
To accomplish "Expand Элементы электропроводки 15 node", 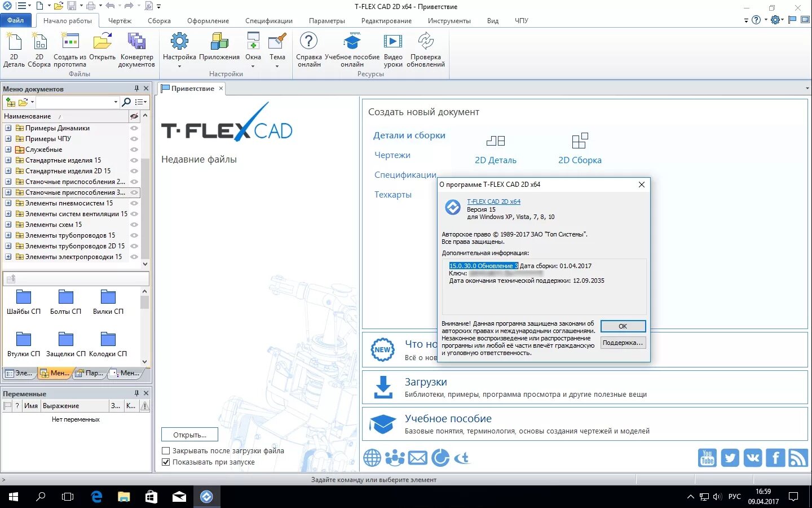I will click(x=8, y=257).
